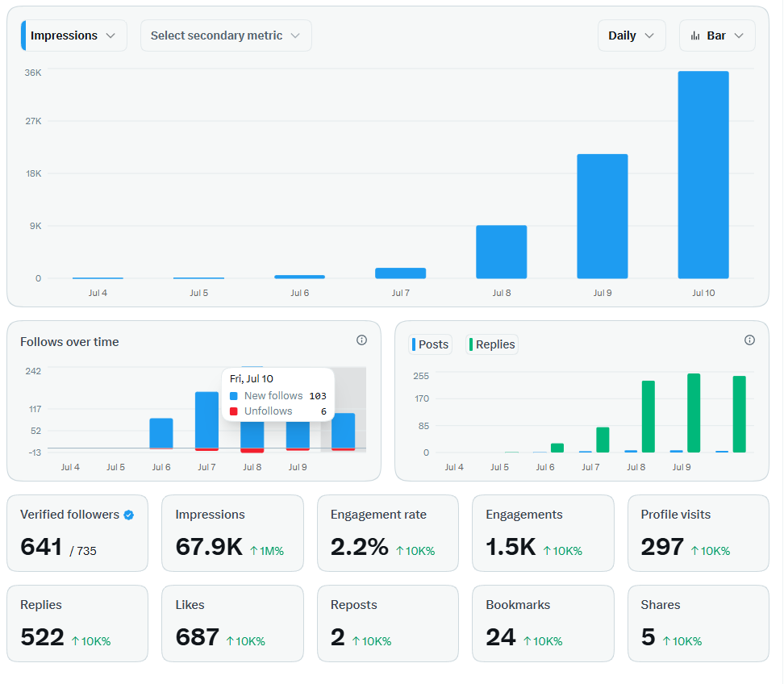Click the 36K axis label on impressions chart

[x=33, y=73]
